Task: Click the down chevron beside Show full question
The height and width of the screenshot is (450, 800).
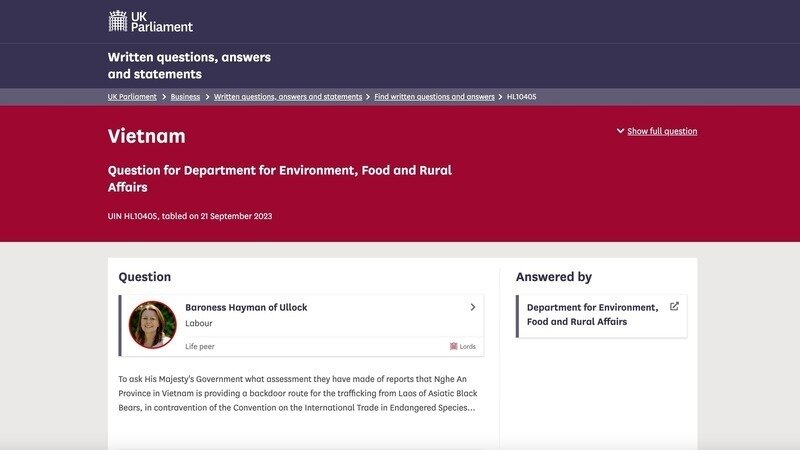Action: tap(620, 131)
